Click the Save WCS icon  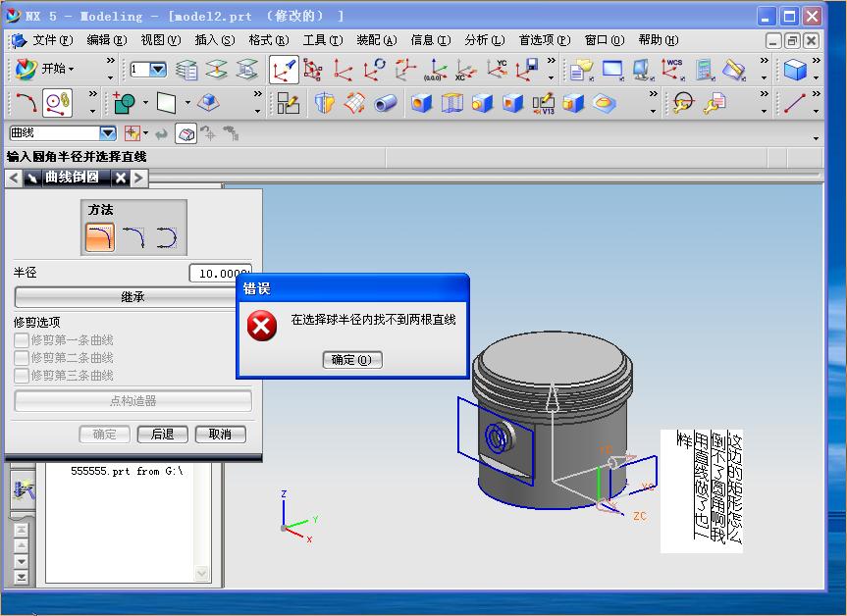tap(527, 71)
